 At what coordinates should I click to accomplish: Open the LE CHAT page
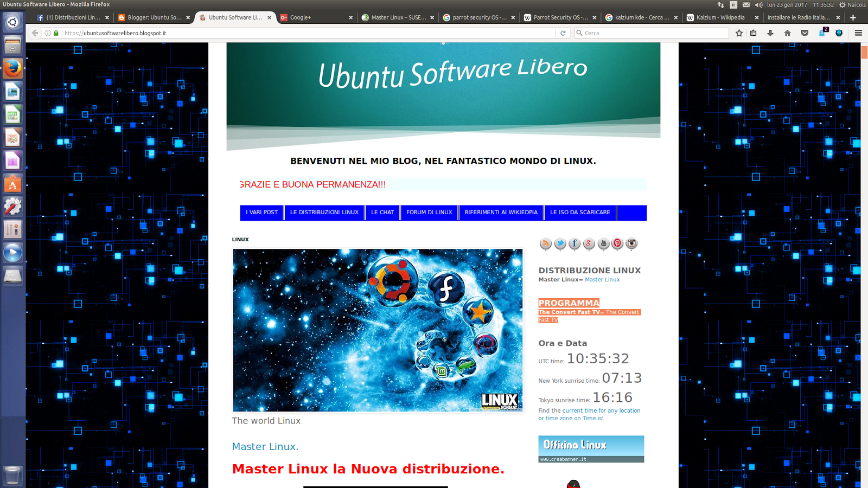382,213
